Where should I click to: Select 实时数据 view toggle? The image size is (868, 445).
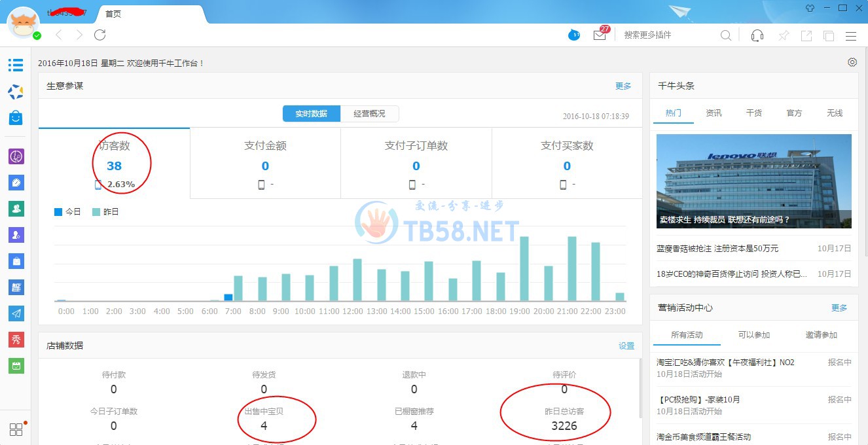311,114
